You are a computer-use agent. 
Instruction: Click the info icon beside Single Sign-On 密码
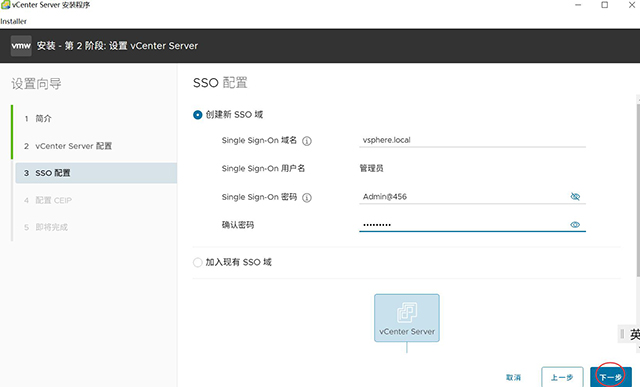(307, 198)
